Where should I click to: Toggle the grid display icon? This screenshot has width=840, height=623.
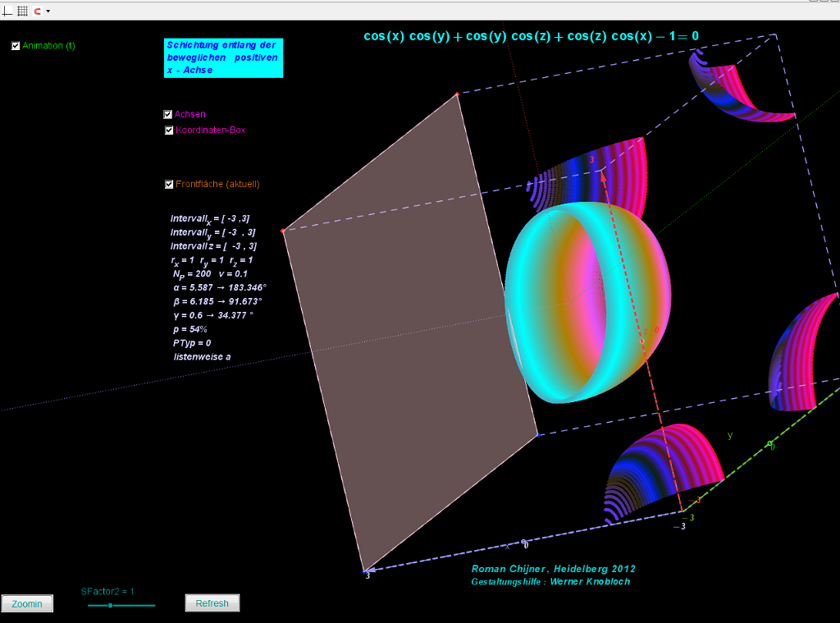click(x=22, y=11)
